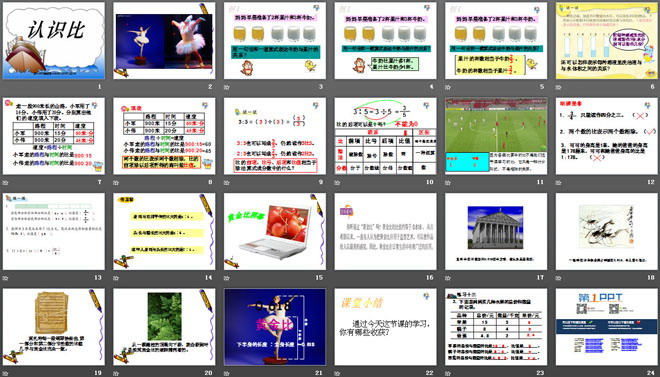Click the animation star under slide 7

click(x=5, y=183)
